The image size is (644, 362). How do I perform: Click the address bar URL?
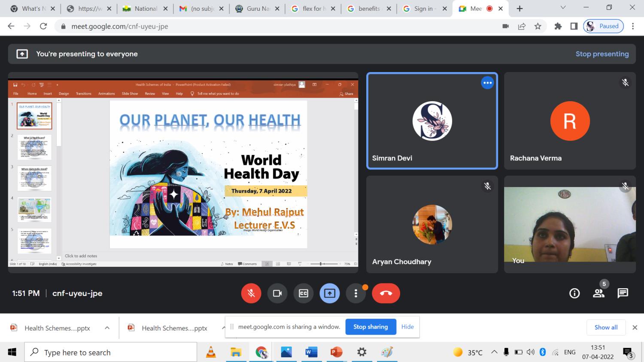tap(120, 26)
